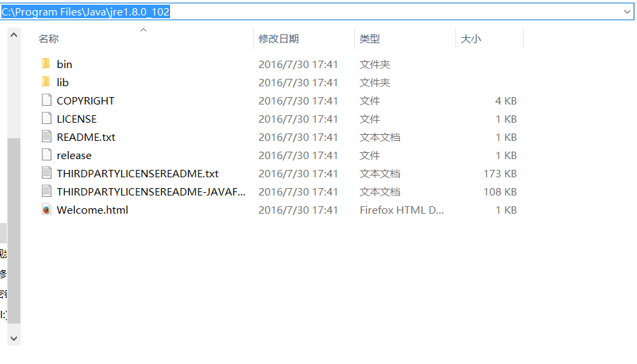Open the address bar history dropdown
Screen dimensions: 637x364
627,11
